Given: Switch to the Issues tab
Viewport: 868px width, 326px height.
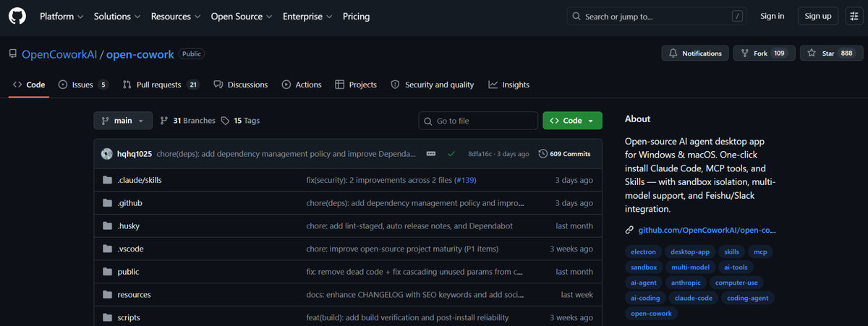Looking at the screenshot, I should pos(83,85).
